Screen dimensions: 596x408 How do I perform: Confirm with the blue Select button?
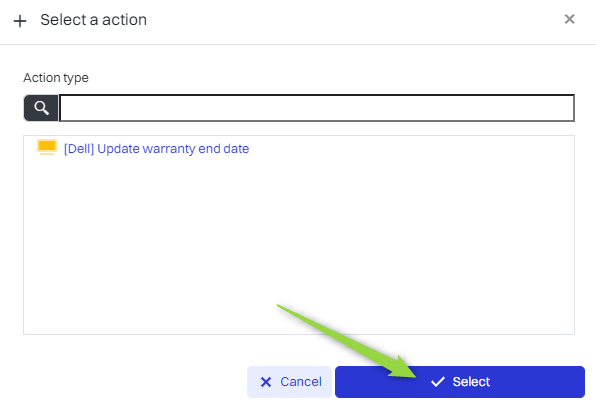pos(460,382)
